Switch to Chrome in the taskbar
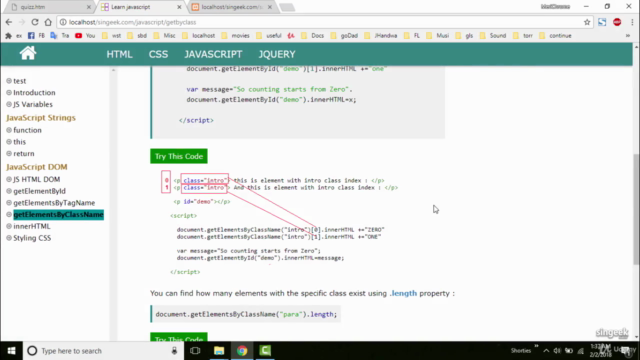The height and width of the screenshot is (360, 640). tap(242, 351)
